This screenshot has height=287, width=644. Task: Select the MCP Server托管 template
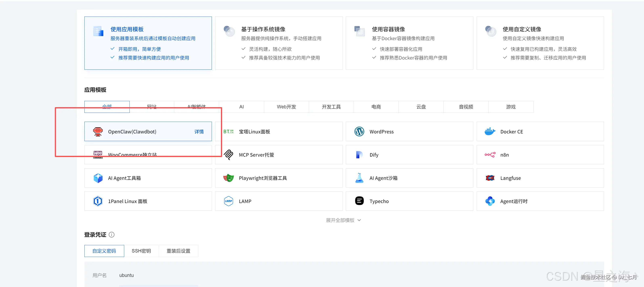[x=279, y=155]
